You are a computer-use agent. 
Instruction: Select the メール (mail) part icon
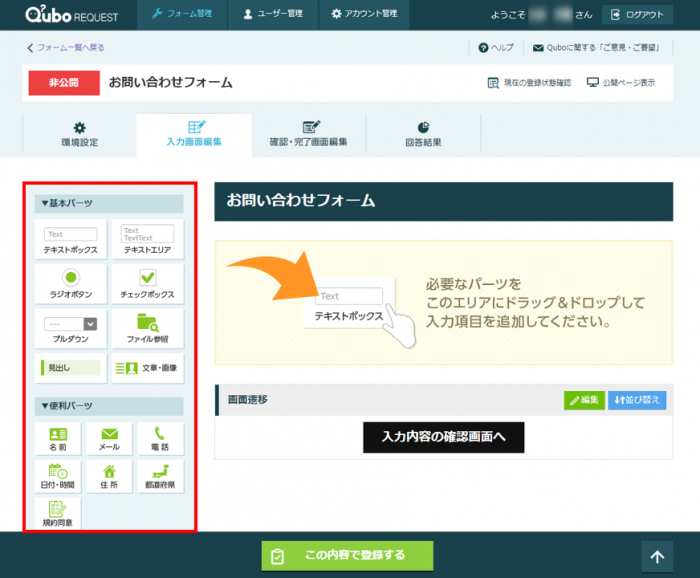tap(109, 439)
